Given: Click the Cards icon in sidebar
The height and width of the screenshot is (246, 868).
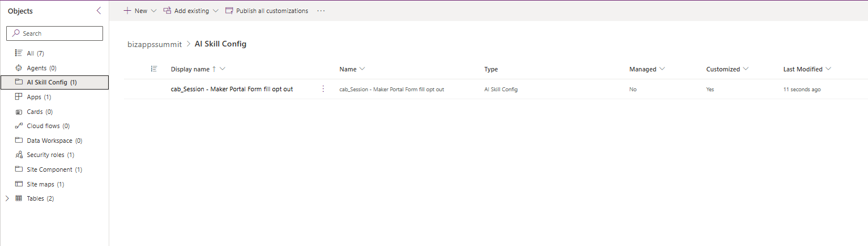Looking at the screenshot, I should click(x=19, y=112).
